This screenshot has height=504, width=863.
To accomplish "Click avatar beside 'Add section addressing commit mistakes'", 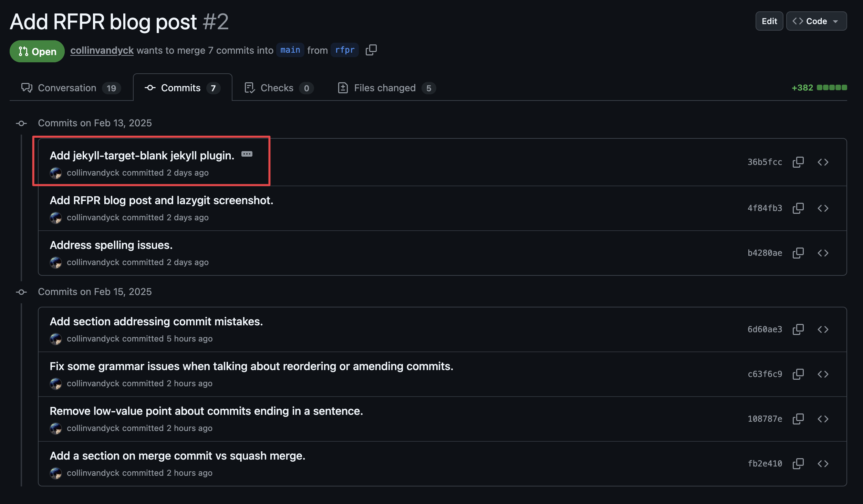I will click(56, 339).
